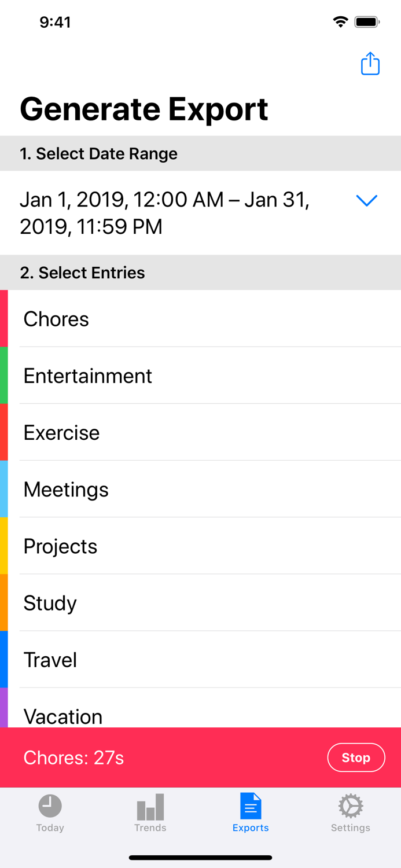Screen dimensions: 401x868
Task: Open the Jan 1 – Jan 31 date selector
Action: tap(165, 212)
